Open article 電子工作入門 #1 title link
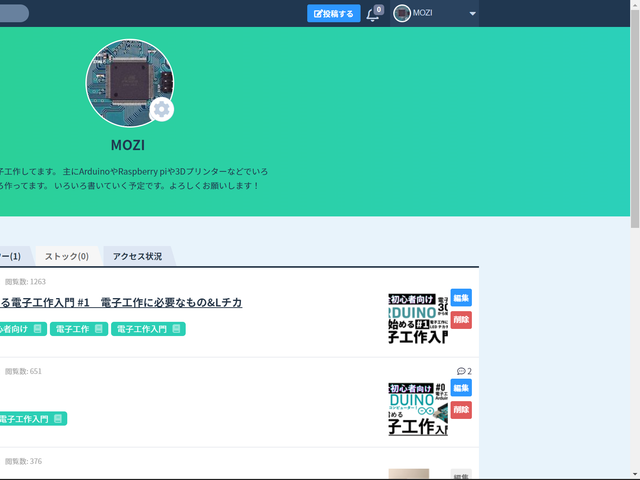The height and width of the screenshot is (480, 640). [121, 302]
